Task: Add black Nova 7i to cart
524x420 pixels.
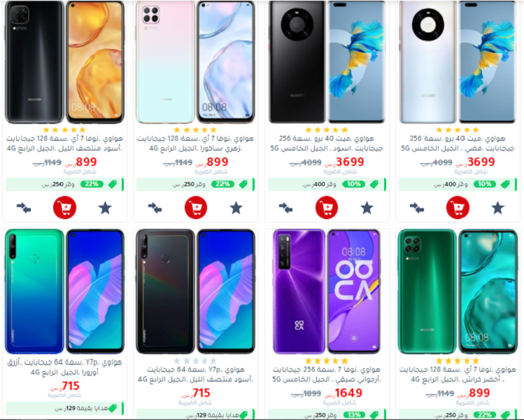Action: (x=64, y=208)
